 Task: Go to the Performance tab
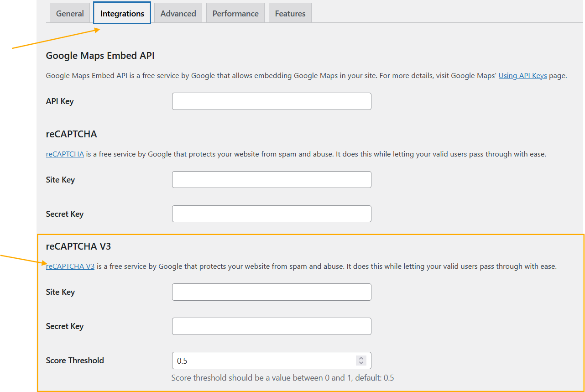click(235, 13)
